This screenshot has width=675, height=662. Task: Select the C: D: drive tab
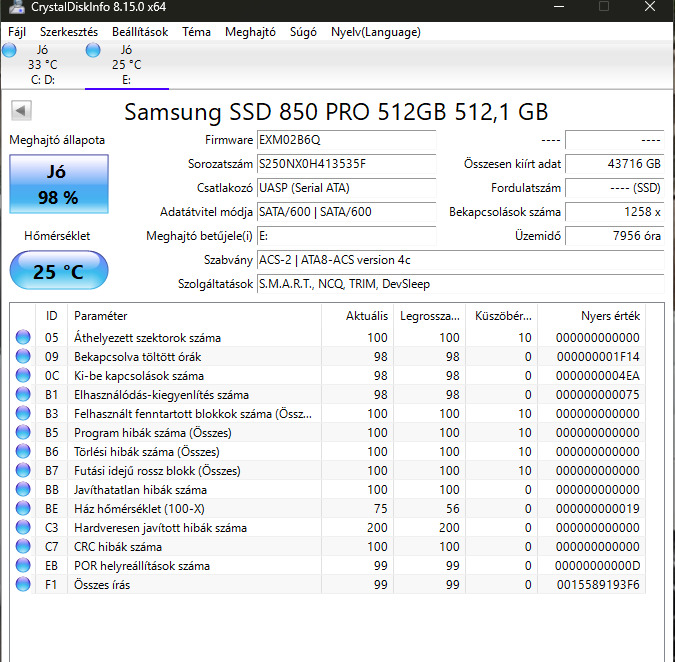coord(43,65)
